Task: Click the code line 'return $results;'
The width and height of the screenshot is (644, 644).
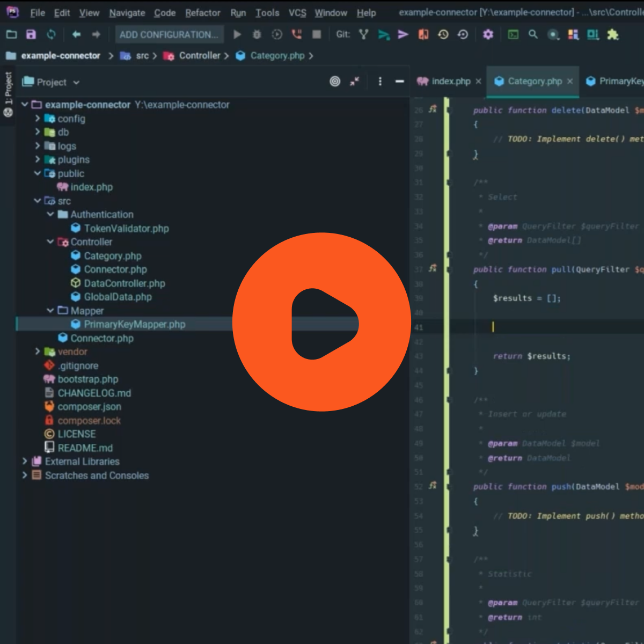Action: point(532,356)
